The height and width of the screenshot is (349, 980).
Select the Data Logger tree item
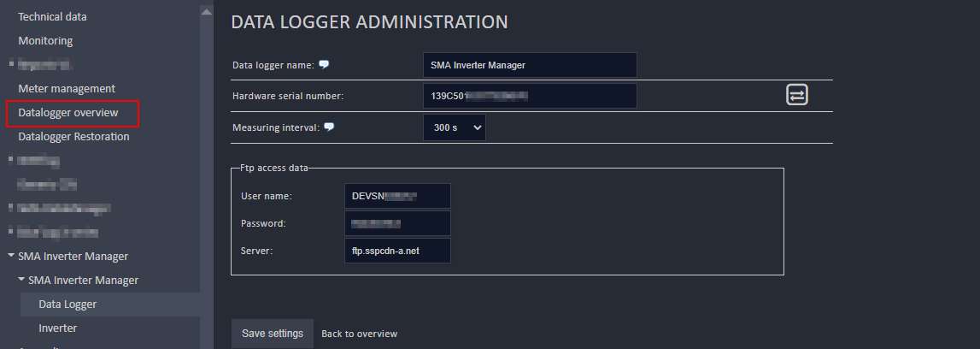click(67, 304)
